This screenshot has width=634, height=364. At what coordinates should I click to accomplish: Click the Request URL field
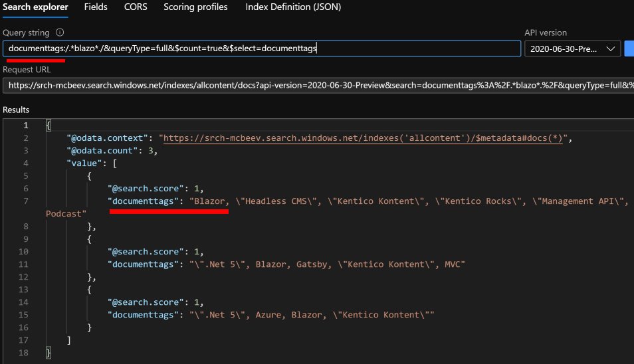[318, 85]
